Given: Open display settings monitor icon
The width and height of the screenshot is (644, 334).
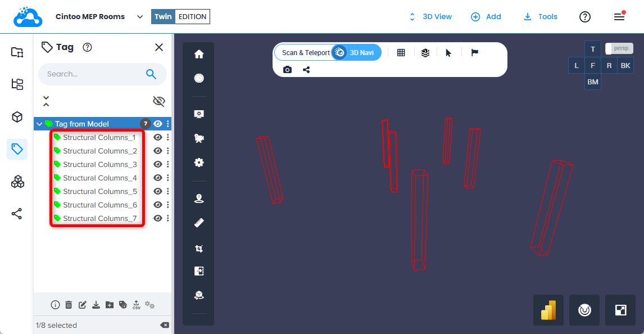Looking at the screenshot, I should 199,114.
